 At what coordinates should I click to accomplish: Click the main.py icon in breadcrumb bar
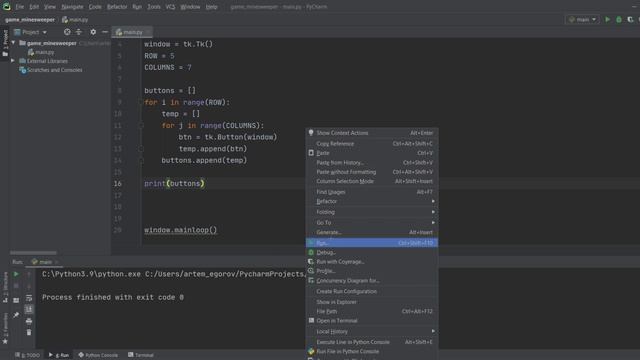[64, 19]
